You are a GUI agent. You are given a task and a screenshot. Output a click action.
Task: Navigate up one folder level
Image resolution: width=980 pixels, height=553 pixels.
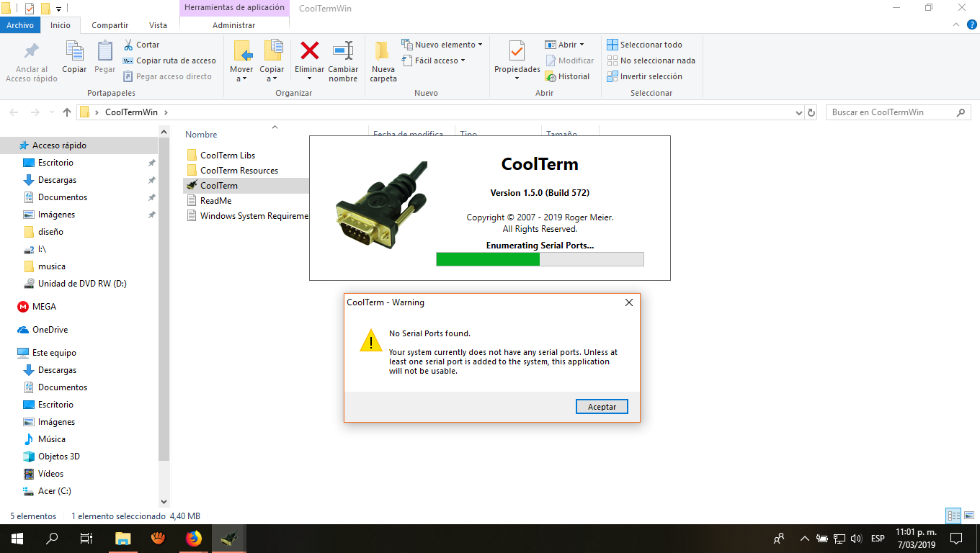pyautogui.click(x=67, y=112)
